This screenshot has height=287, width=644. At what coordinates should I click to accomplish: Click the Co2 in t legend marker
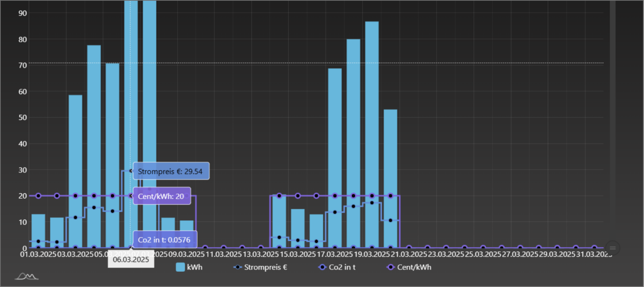click(x=322, y=267)
